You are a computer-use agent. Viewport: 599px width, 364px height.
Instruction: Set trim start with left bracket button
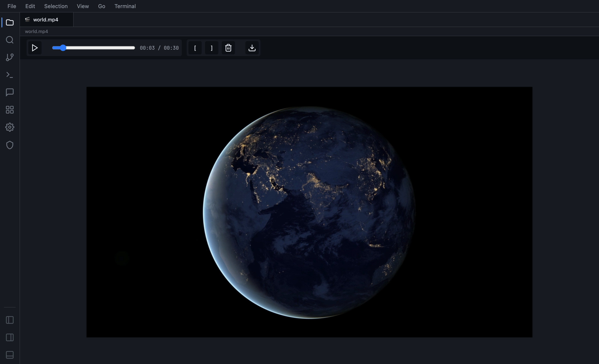pyautogui.click(x=195, y=48)
